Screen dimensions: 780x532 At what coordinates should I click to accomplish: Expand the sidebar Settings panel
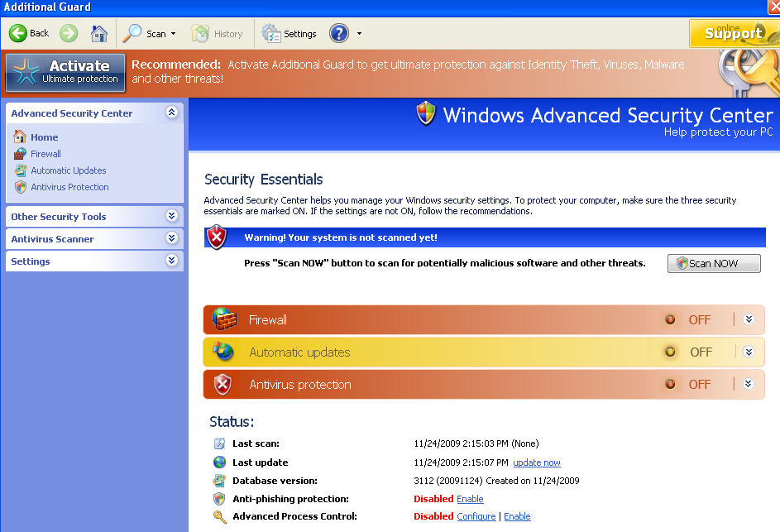pyautogui.click(x=171, y=261)
